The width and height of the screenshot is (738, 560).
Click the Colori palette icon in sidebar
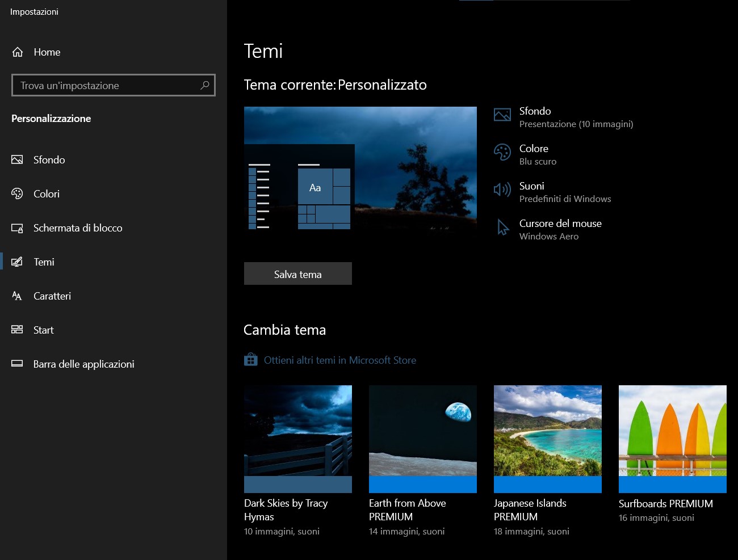17,194
